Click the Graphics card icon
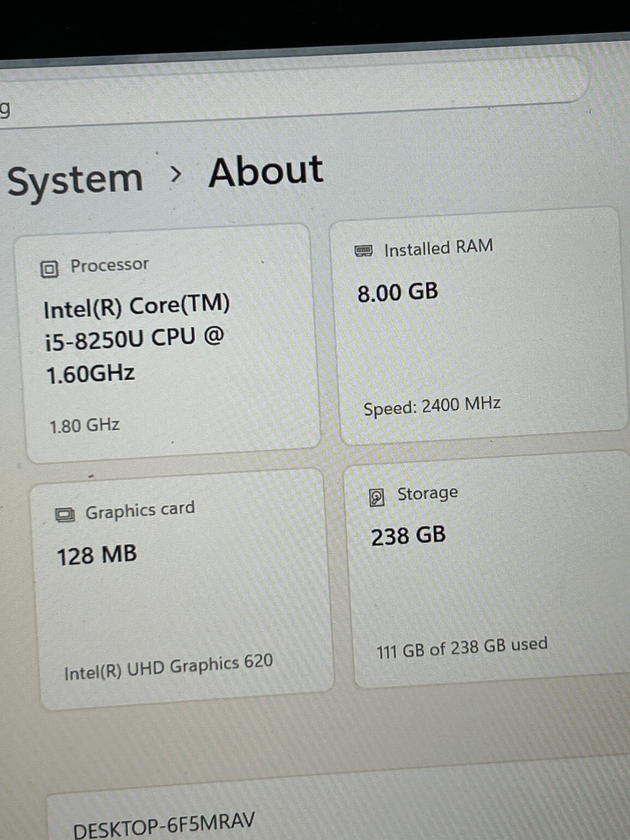The width and height of the screenshot is (630, 840). point(65,514)
